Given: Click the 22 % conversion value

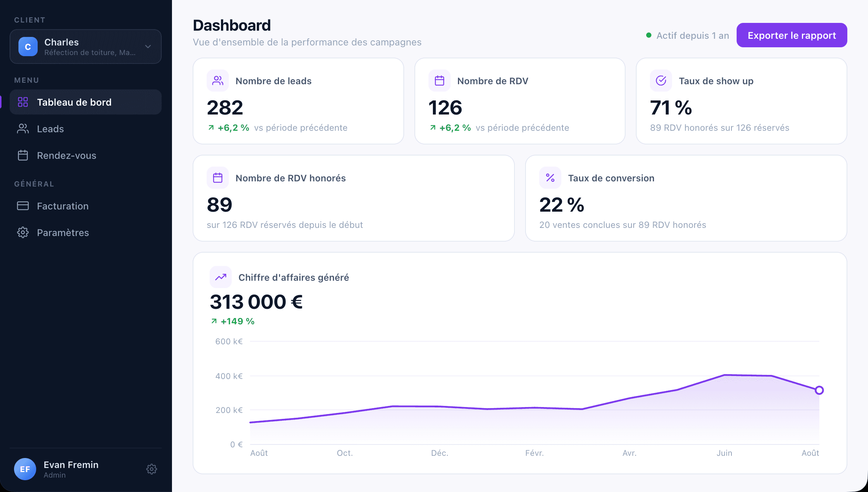Looking at the screenshot, I should (x=562, y=205).
